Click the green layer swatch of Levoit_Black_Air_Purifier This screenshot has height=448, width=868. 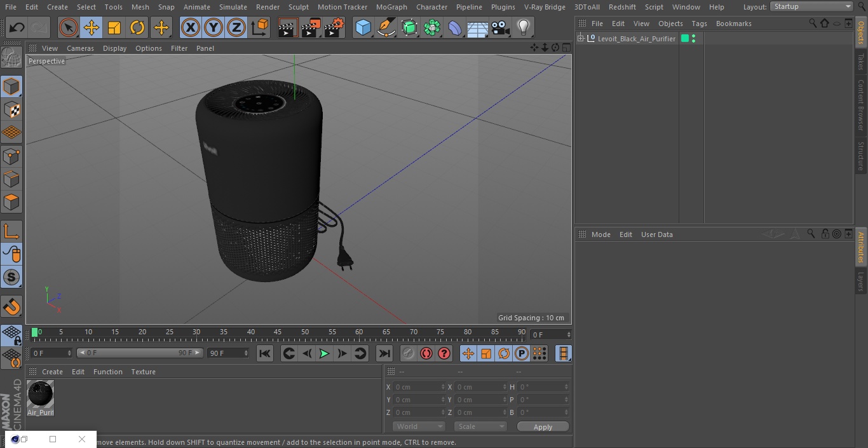coord(685,39)
